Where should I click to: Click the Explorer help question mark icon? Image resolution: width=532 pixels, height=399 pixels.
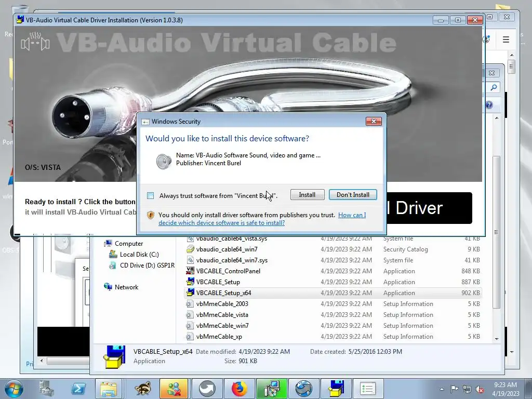[x=489, y=105]
